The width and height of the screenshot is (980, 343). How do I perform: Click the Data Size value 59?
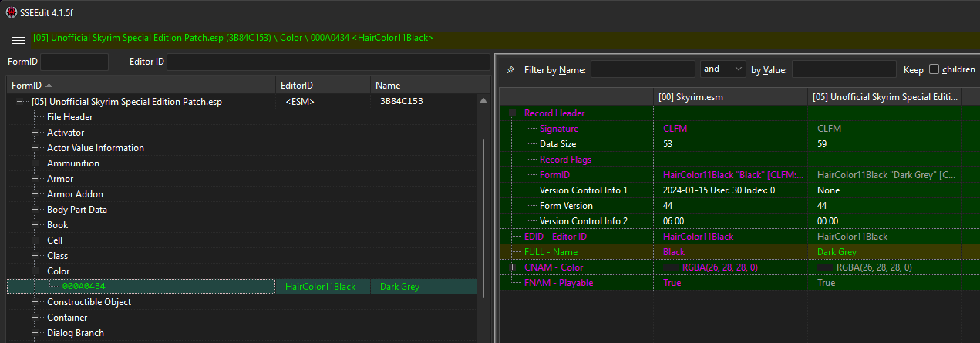point(823,144)
